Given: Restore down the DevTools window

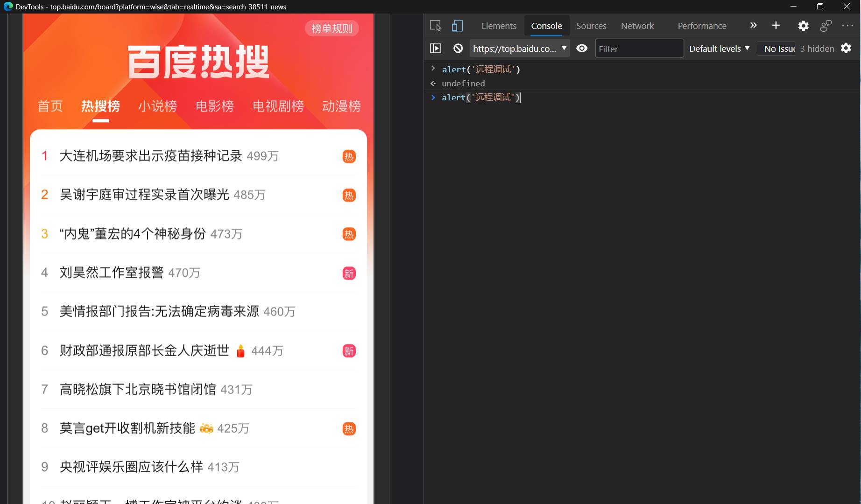Looking at the screenshot, I should click(820, 7).
